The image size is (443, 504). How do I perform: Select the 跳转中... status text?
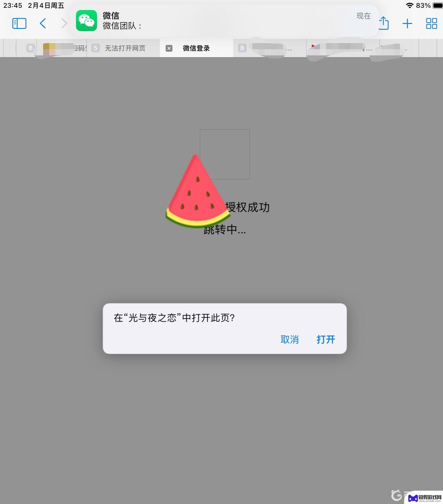pyautogui.click(x=225, y=230)
